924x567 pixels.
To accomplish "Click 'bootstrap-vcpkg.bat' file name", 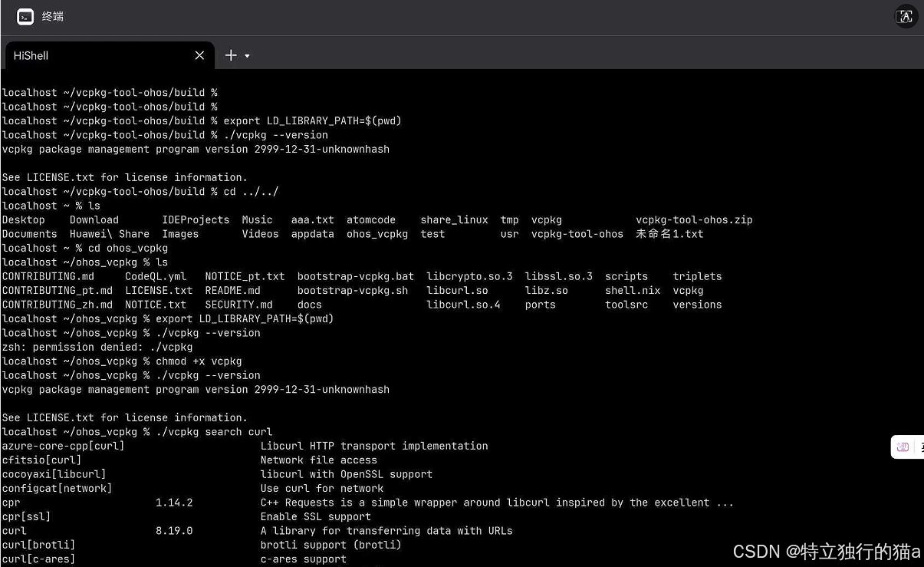I will coord(356,276).
